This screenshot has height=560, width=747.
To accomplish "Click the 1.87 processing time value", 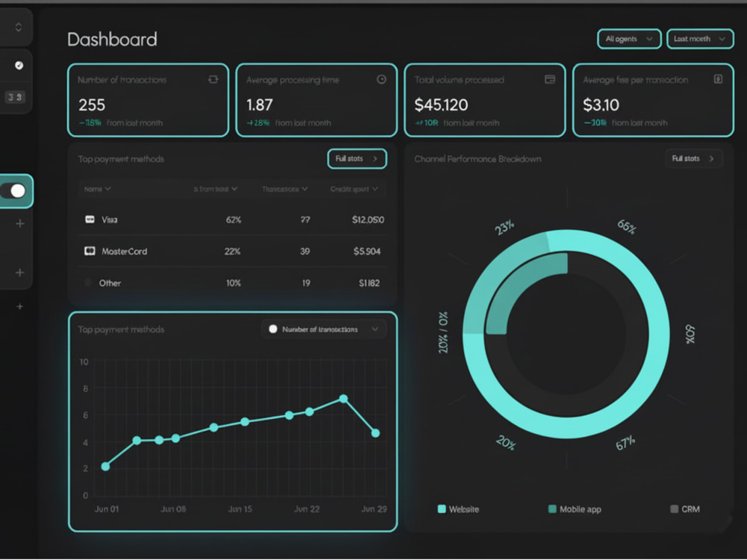I will click(x=260, y=105).
